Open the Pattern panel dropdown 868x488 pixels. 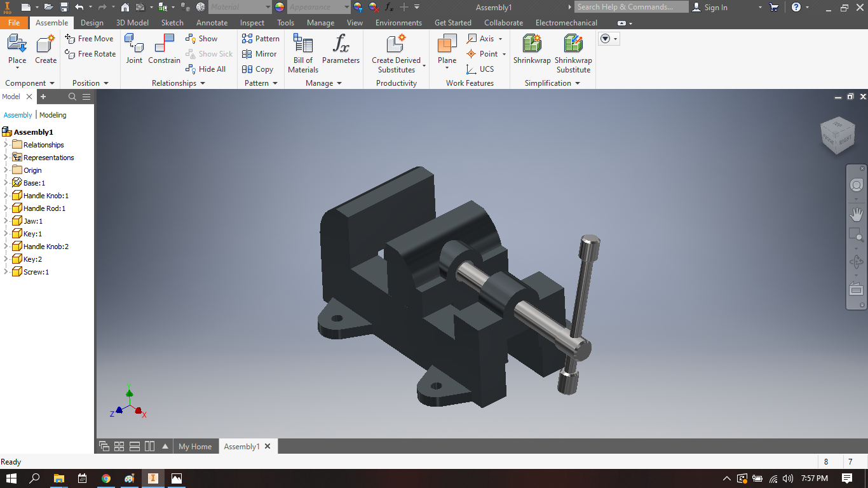pos(261,83)
